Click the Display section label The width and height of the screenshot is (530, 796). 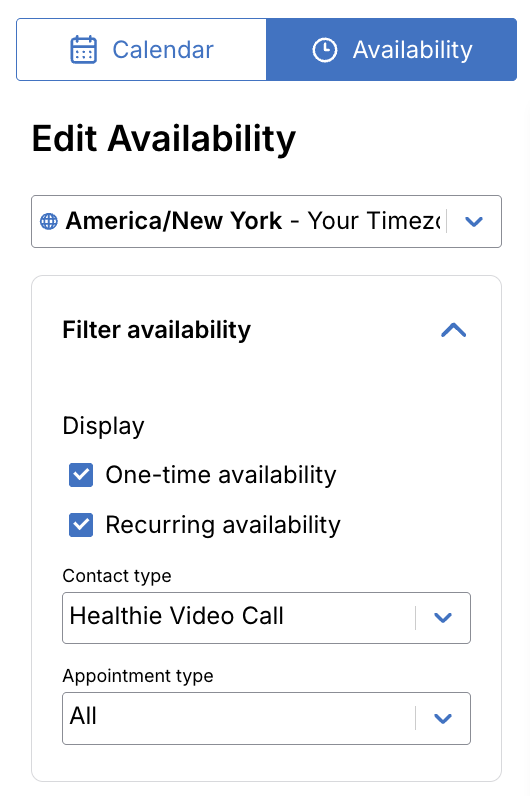[x=104, y=426]
